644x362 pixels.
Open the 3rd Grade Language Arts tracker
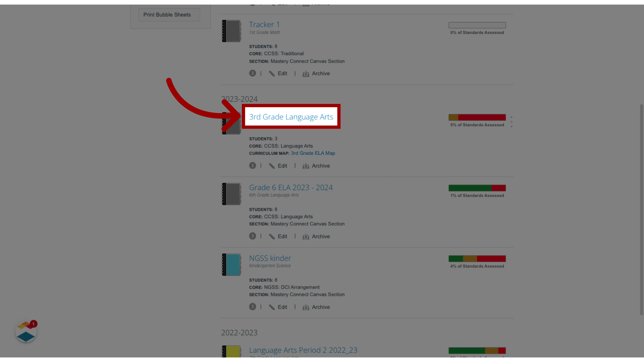[291, 116]
